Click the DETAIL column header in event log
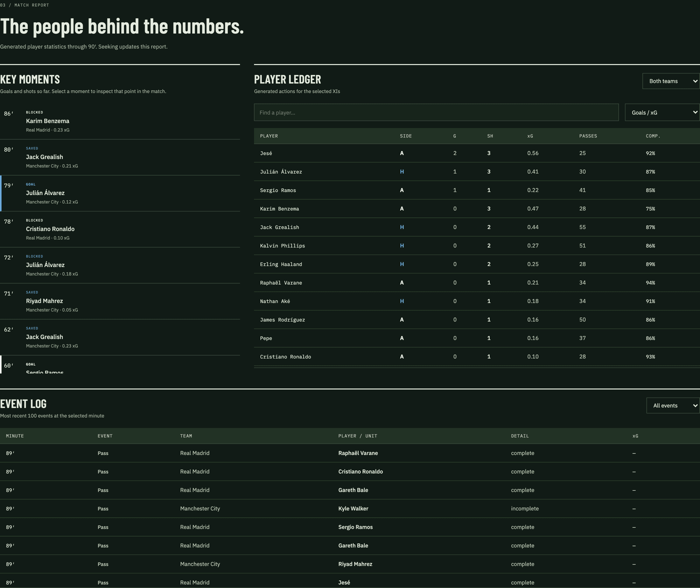The image size is (700, 588). [520, 436]
